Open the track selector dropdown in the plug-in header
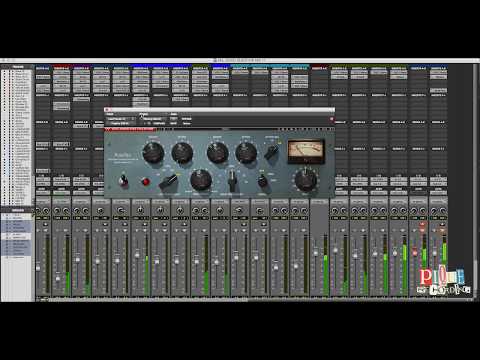Screen dimensions: 480x360 (121, 119)
